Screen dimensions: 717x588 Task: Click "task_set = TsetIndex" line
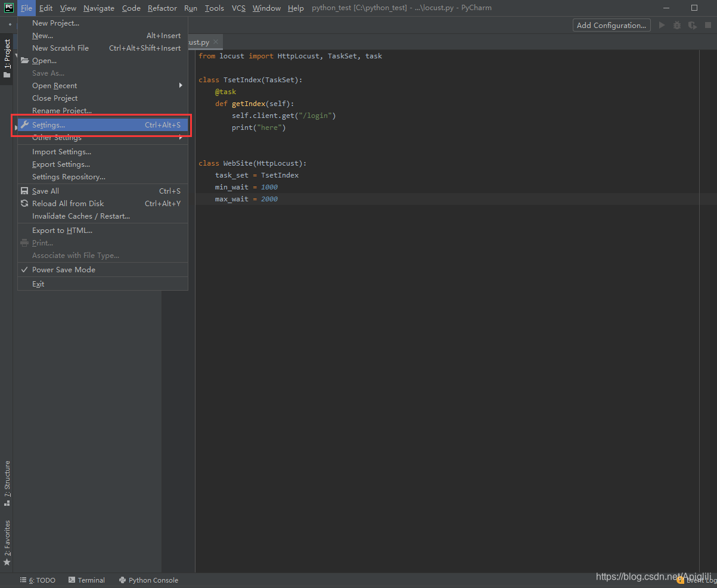click(x=257, y=175)
